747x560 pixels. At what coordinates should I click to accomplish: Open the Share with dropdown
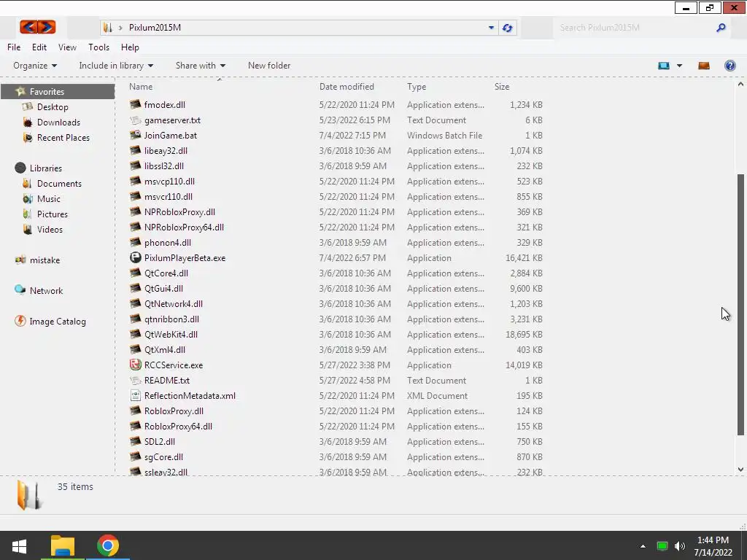tap(201, 66)
